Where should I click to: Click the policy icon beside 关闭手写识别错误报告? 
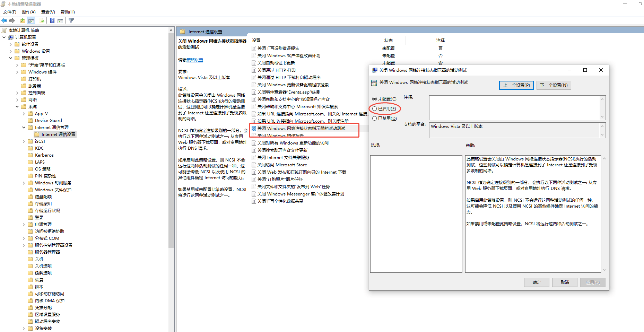click(254, 48)
